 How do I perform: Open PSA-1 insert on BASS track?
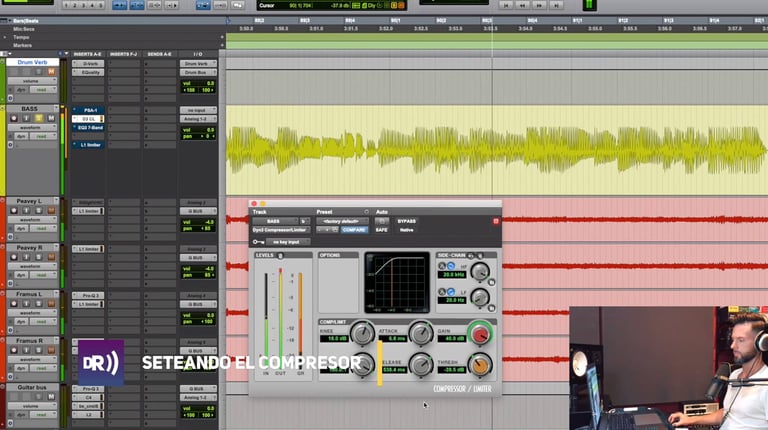[x=89, y=110]
